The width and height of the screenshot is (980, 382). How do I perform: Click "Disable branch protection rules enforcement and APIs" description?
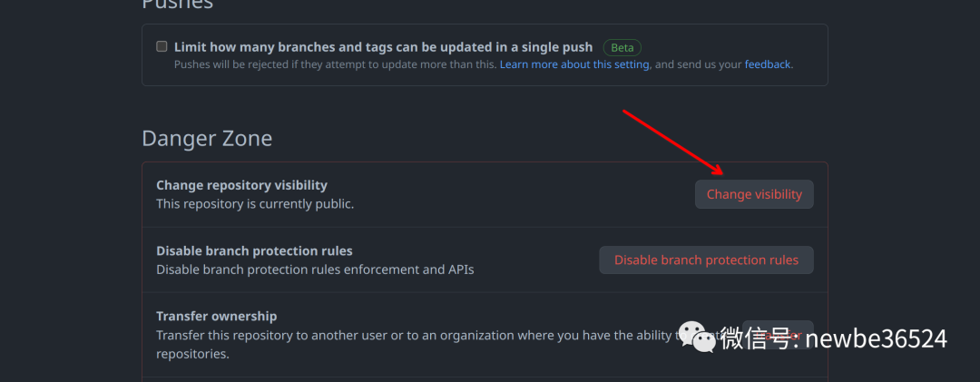click(315, 269)
